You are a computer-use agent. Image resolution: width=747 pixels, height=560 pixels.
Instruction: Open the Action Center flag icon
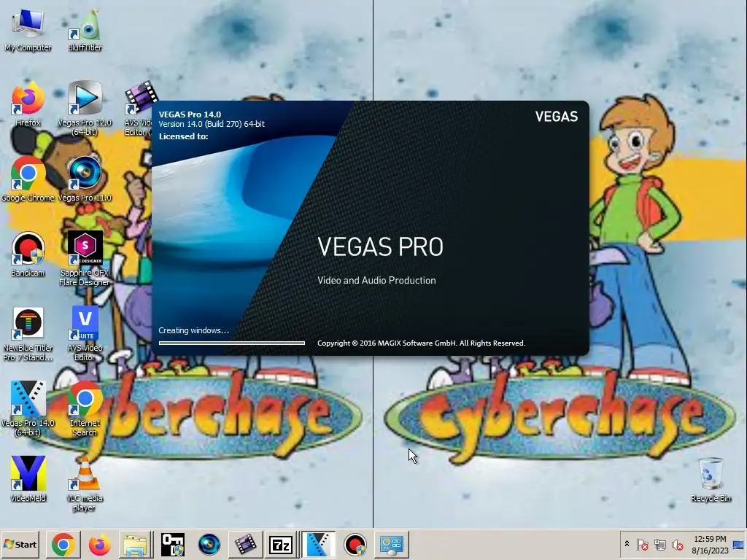tap(642, 544)
